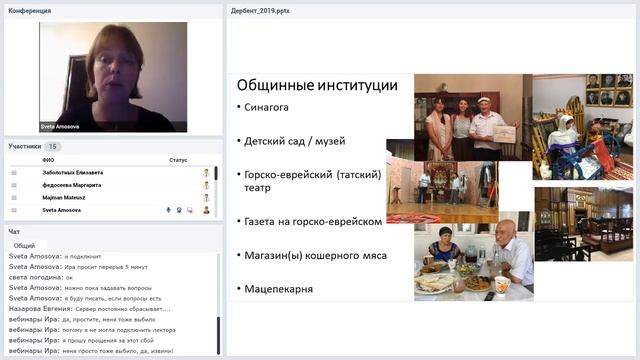This screenshot has height=360, width=640.
Task: Click the Магазин(ы) кошерного мяса bullet
Action: click(x=316, y=256)
